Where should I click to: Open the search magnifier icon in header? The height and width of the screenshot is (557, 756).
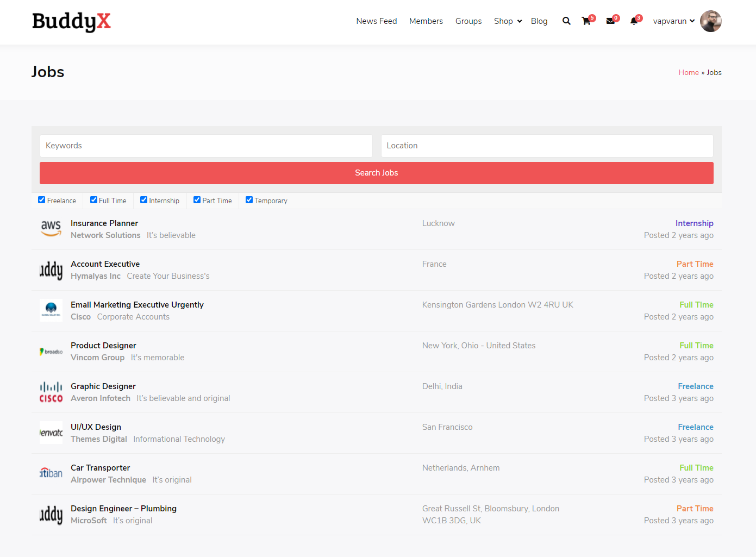tap(566, 21)
